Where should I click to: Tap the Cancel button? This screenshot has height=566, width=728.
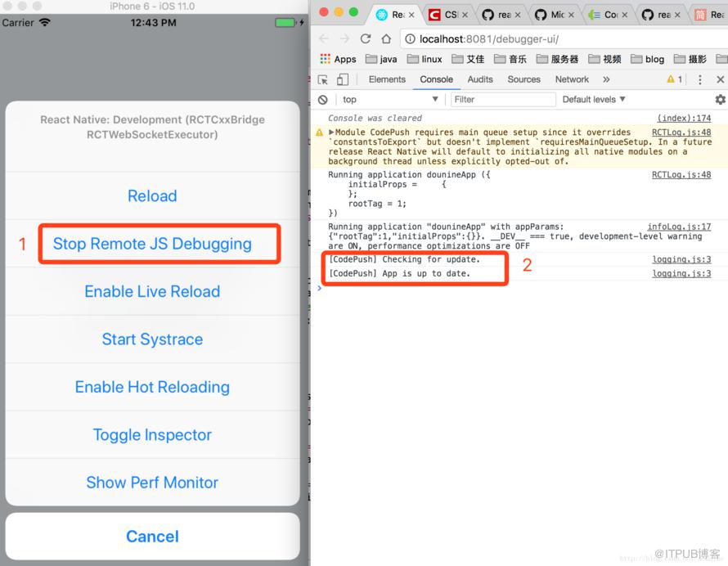click(x=152, y=537)
